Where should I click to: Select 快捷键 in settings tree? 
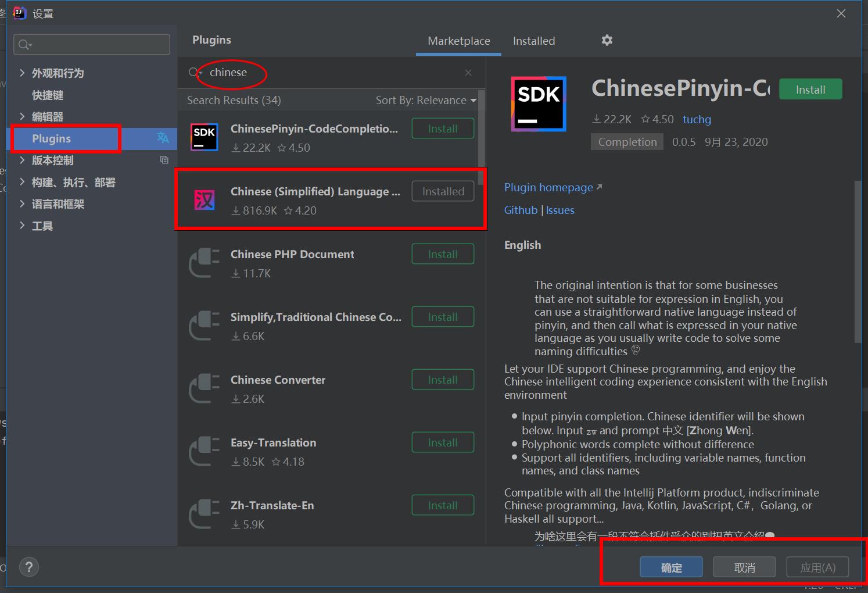[48, 95]
